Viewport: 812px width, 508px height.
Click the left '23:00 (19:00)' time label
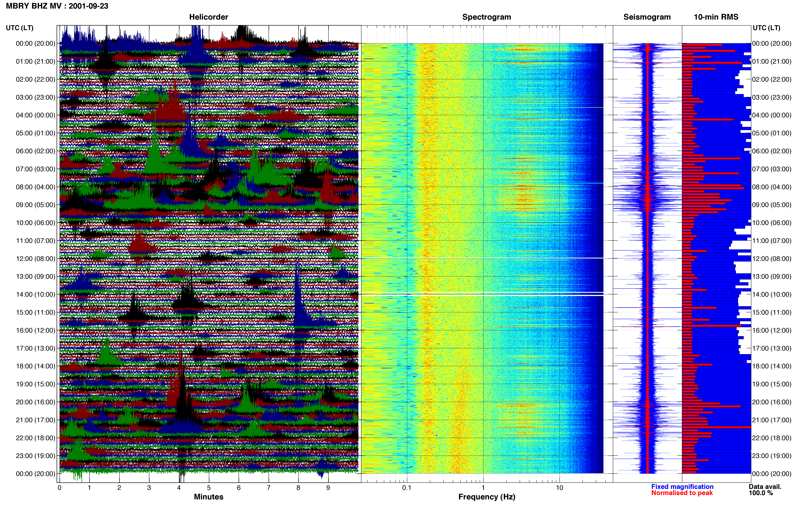[x=36, y=456]
